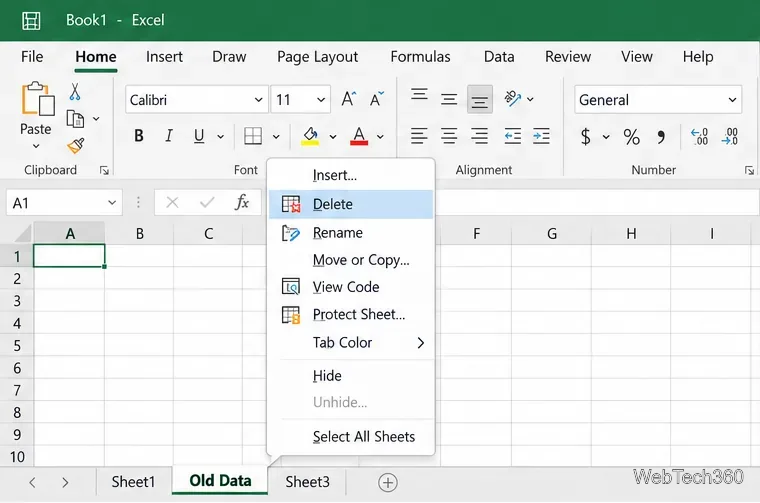Switch to the Page Layout tab

point(317,57)
